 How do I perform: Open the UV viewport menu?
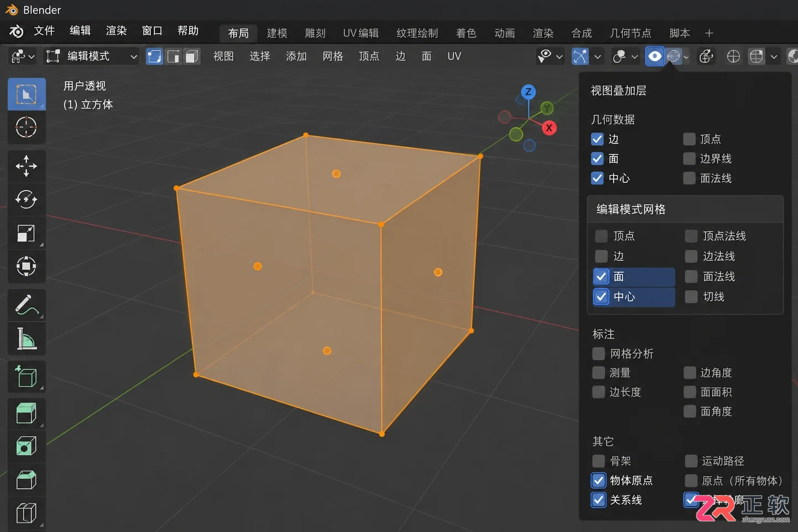454,57
